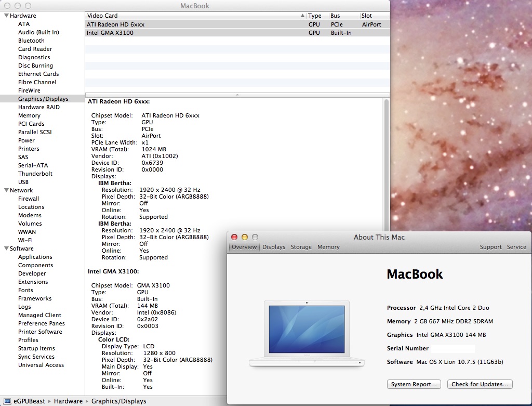Image resolution: width=532 pixels, height=406 pixels.
Task: Select Universal Access entry
Action: point(41,365)
